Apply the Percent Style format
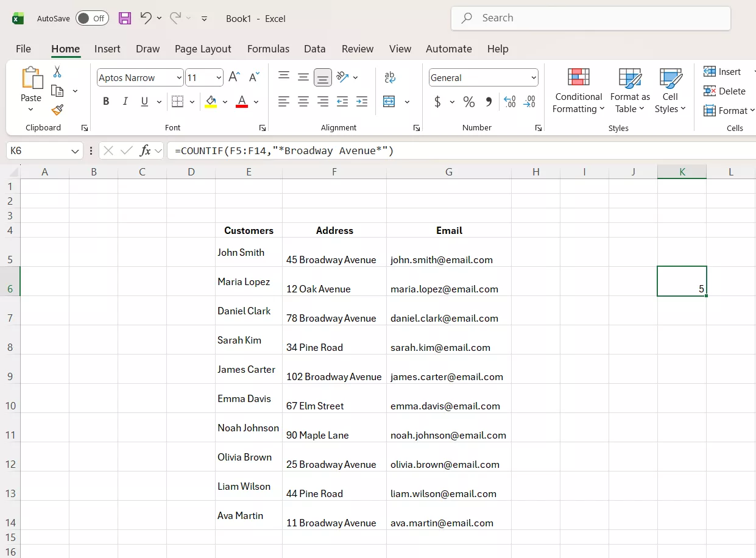Viewport: 756px width, 558px height. pyautogui.click(x=468, y=102)
